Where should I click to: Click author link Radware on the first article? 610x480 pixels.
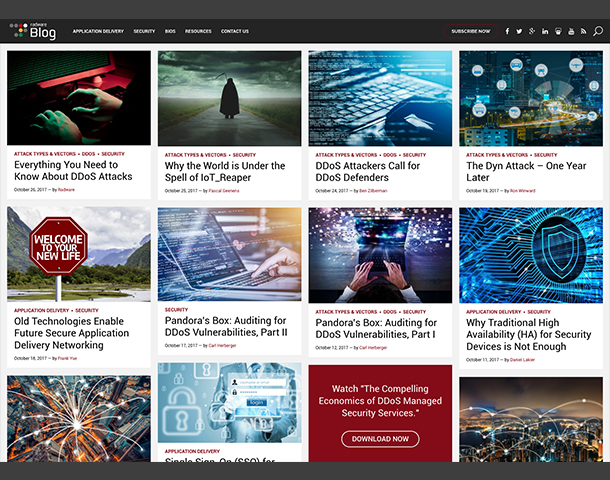pyautogui.click(x=66, y=189)
